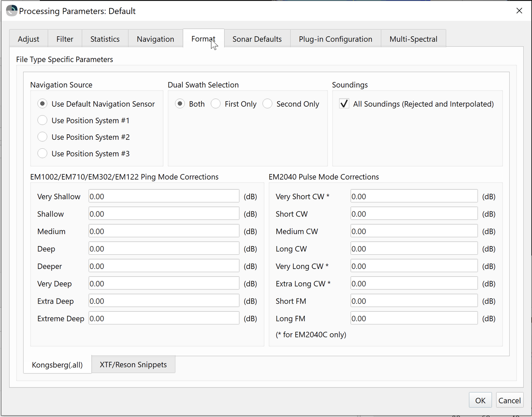Click the application logo icon in title bar
The image size is (532, 417).
[x=12, y=11]
